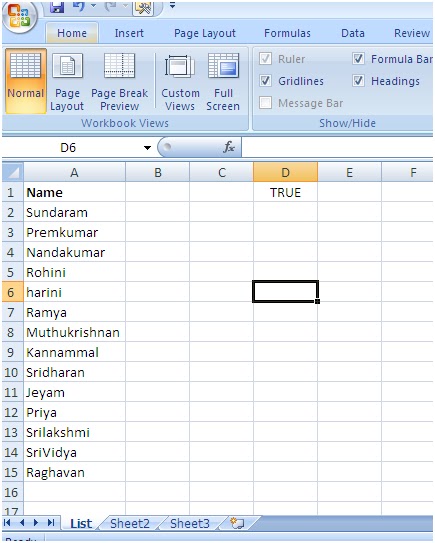
Task: Toggle the Gridlines checkbox
Action: pyautogui.click(x=265, y=81)
